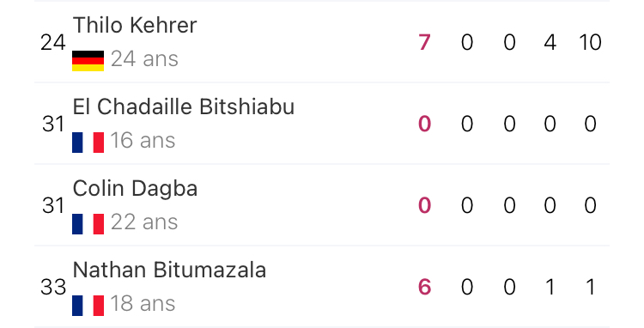View Nathan Bitumazala's player details
Screen dimensions: 644x328
(170, 270)
